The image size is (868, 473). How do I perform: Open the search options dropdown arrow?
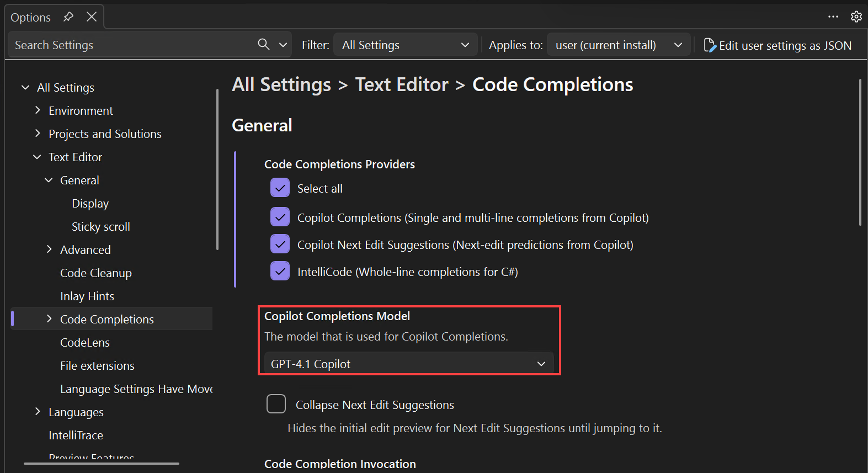[x=283, y=45]
